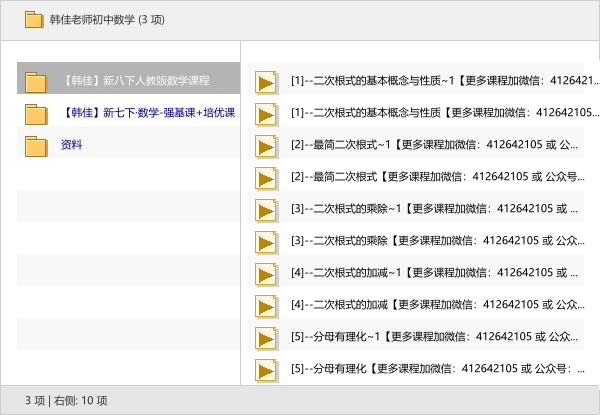Open the 资料 folder link
This screenshot has width=600, height=415.
(x=72, y=145)
